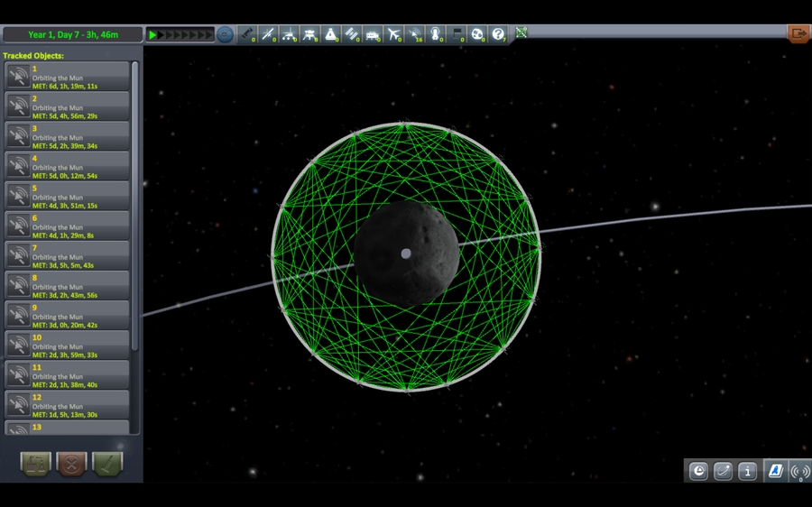The image size is (812, 507).
Task: Open the orbit info clock icon panel
Action: [x=698, y=471]
